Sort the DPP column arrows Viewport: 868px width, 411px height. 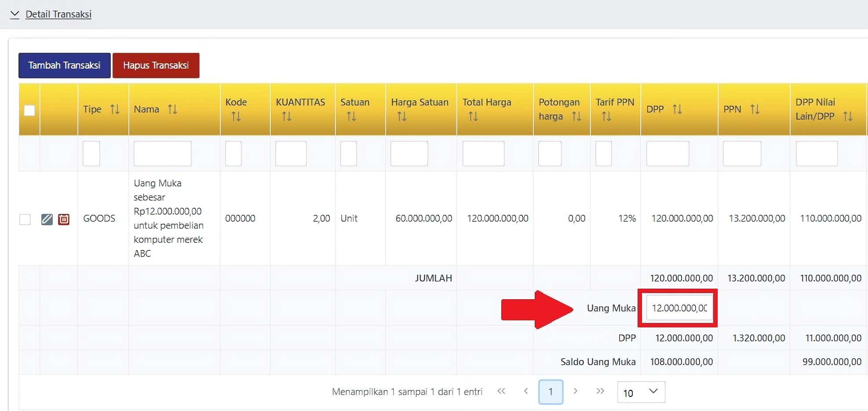point(677,109)
